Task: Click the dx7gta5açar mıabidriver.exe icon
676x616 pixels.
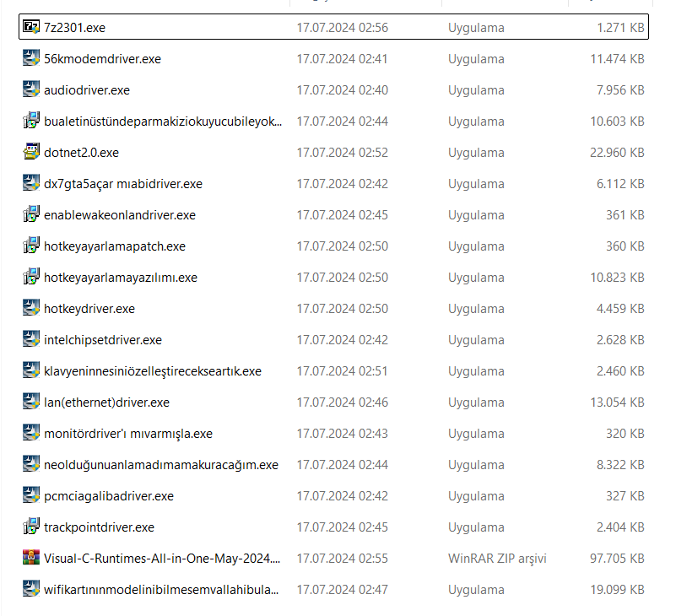Action: [31, 183]
